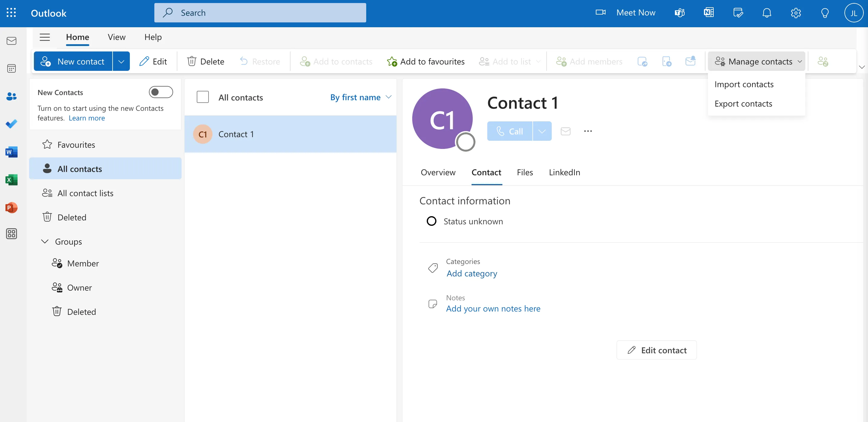This screenshot has width=868, height=422.
Task: Click the send email envelope icon beside Call
Action: tap(565, 131)
